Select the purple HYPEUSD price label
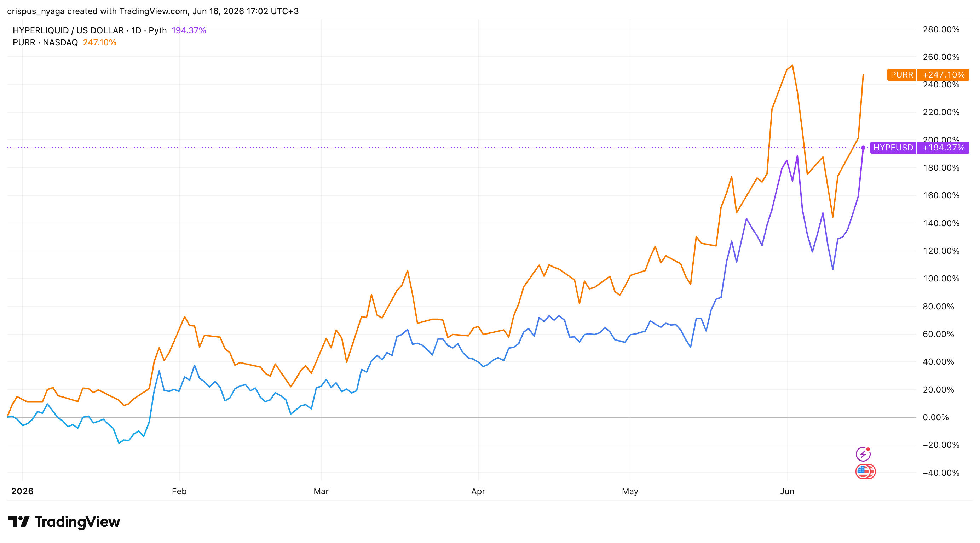Viewport: 980px width, 543px height. 893,148
